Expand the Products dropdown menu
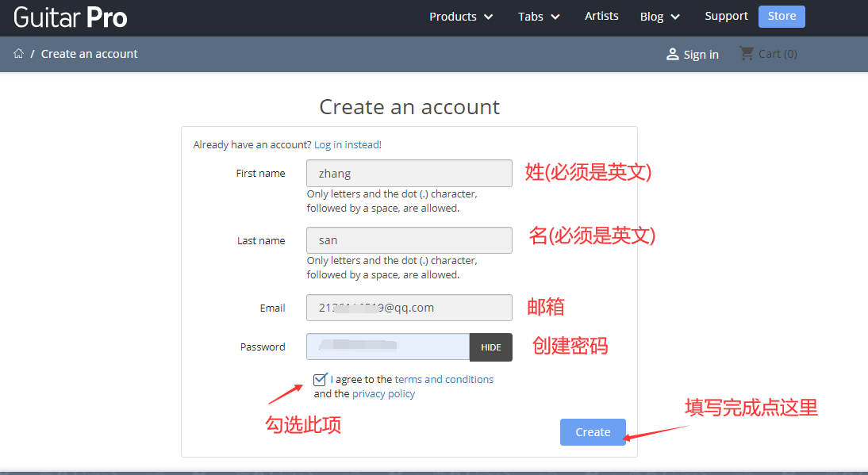 461,17
